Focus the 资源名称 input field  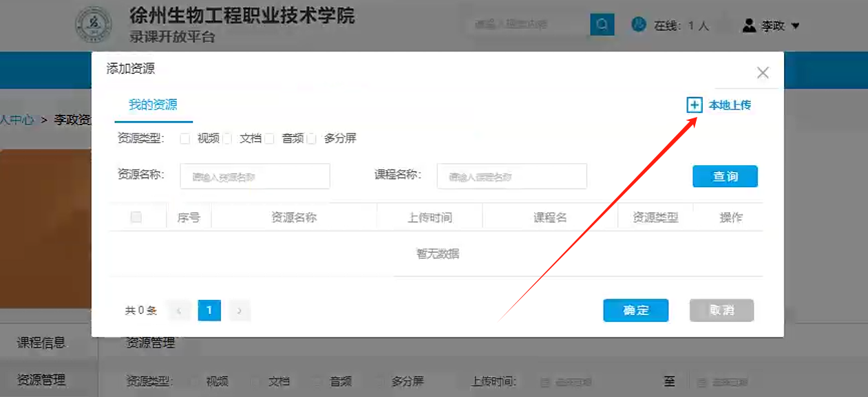(x=255, y=177)
